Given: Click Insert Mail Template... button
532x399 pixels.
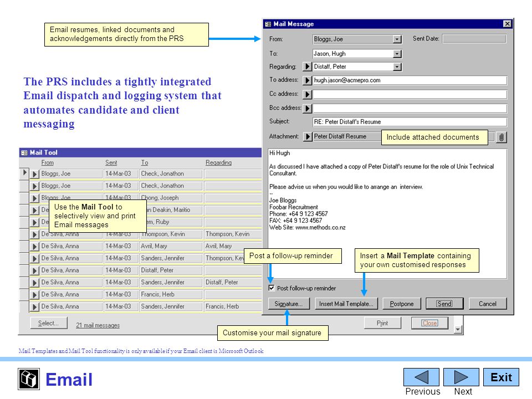Looking at the screenshot, I should tap(346, 304).
